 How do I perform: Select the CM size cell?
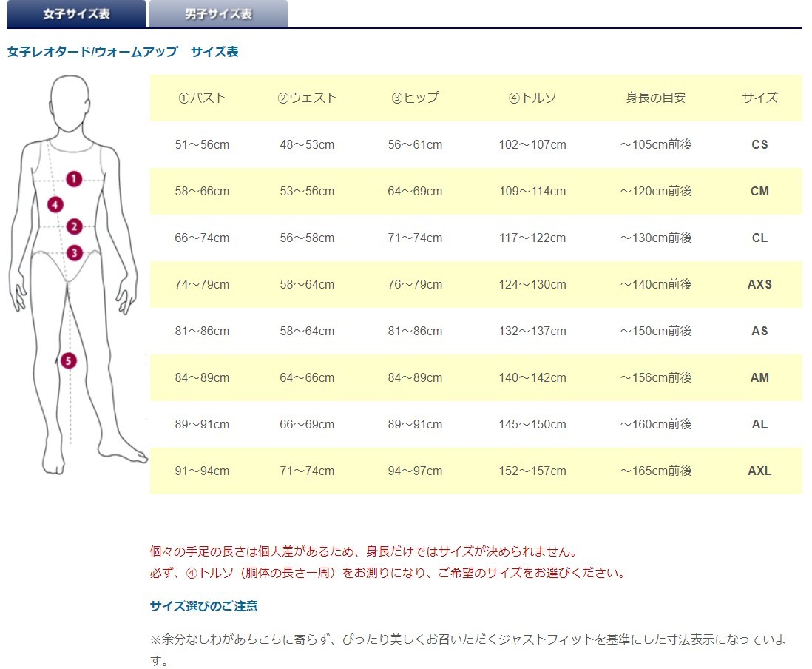[x=759, y=191]
